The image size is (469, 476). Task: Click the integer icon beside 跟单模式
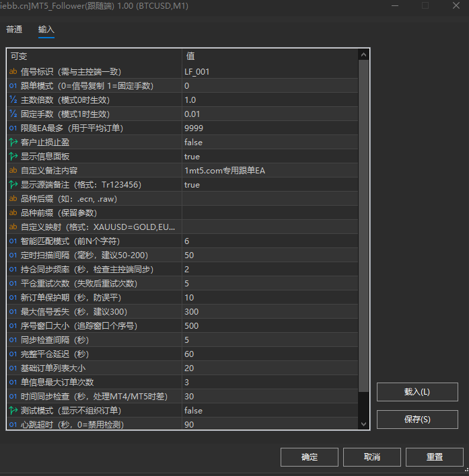[x=13, y=86]
